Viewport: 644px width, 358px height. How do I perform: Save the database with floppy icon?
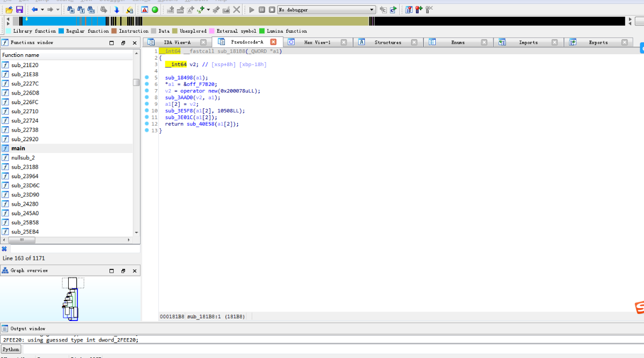tap(19, 10)
